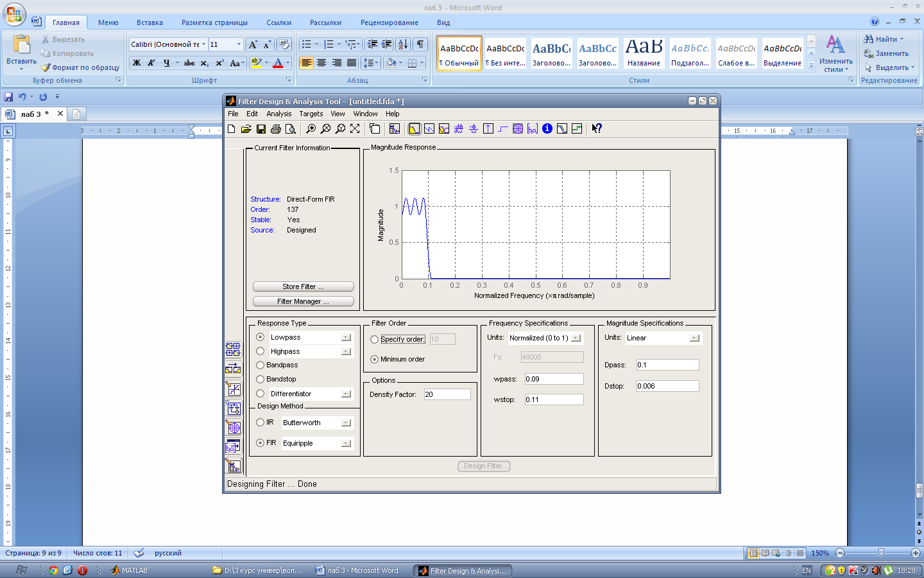Choose FIR design method
This screenshot has height=578, width=924.
(x=261, y=443)
